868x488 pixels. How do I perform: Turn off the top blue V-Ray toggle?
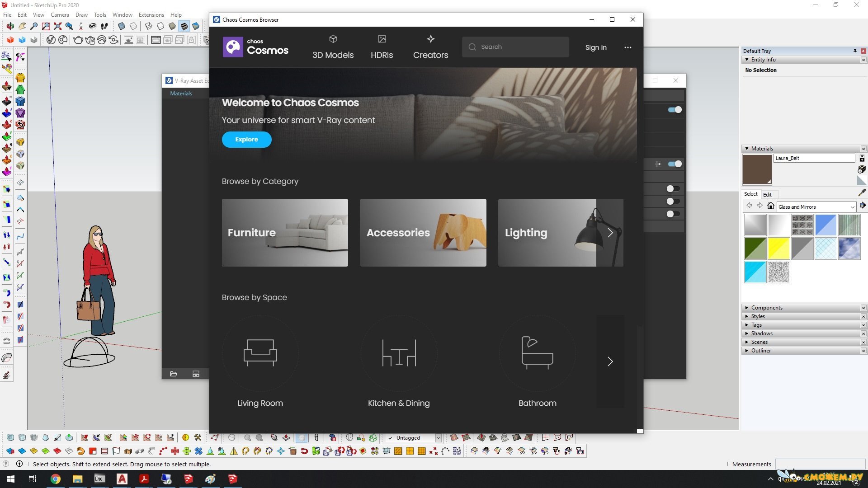coord(675,110)
